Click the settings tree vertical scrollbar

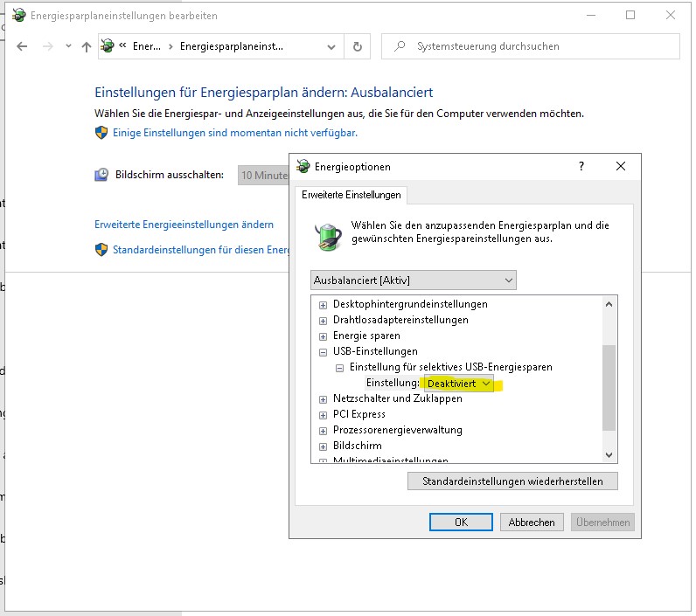609,384
